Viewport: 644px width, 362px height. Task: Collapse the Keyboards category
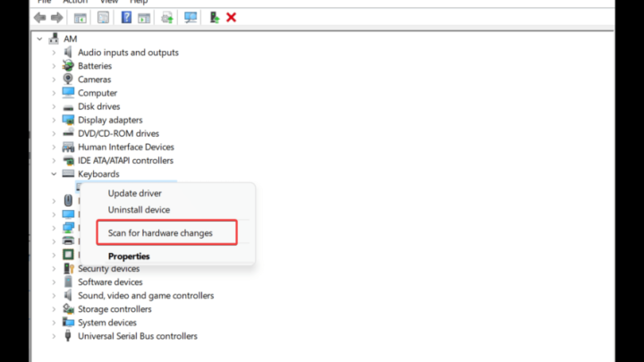54,174
